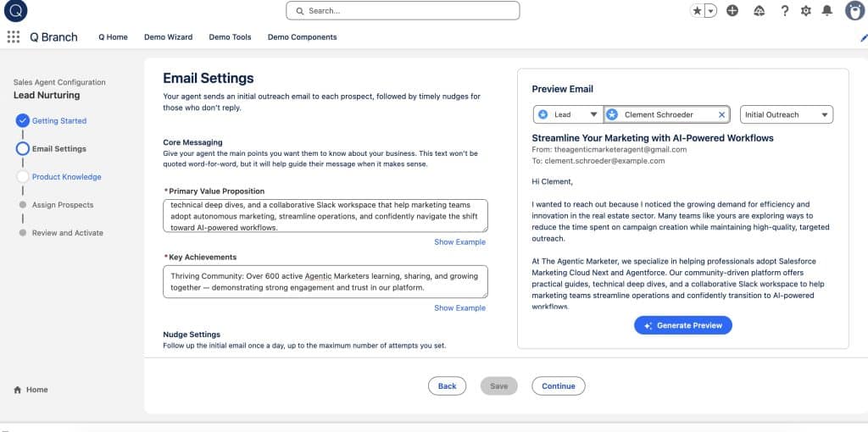
Task: Click the favorites star icon
Action: (698, 10)
